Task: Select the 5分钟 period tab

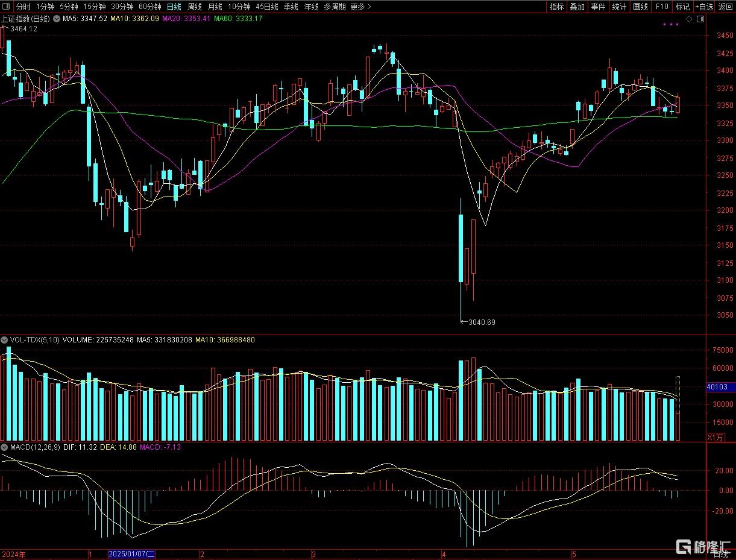Action: [x=69, y=7]
